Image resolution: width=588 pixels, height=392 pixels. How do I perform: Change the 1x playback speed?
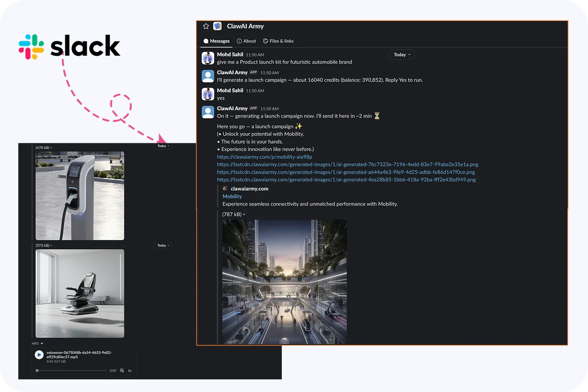(129, 371)
